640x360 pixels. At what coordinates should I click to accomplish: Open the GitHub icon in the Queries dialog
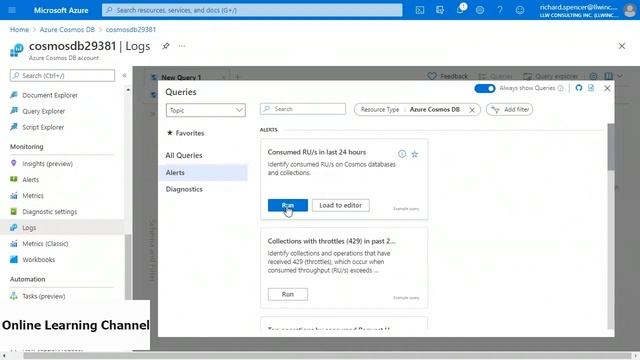pos(579,88)
